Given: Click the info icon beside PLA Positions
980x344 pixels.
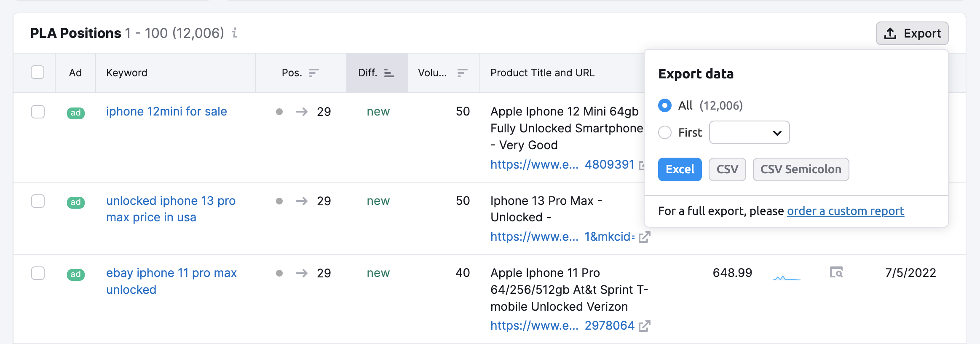Looking at the screenshot, I should 235,33.
